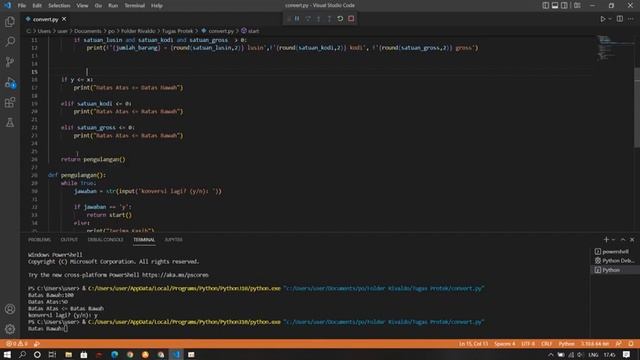
Task: Switch to the Output panel tab
Action: [x=69, y=240]
